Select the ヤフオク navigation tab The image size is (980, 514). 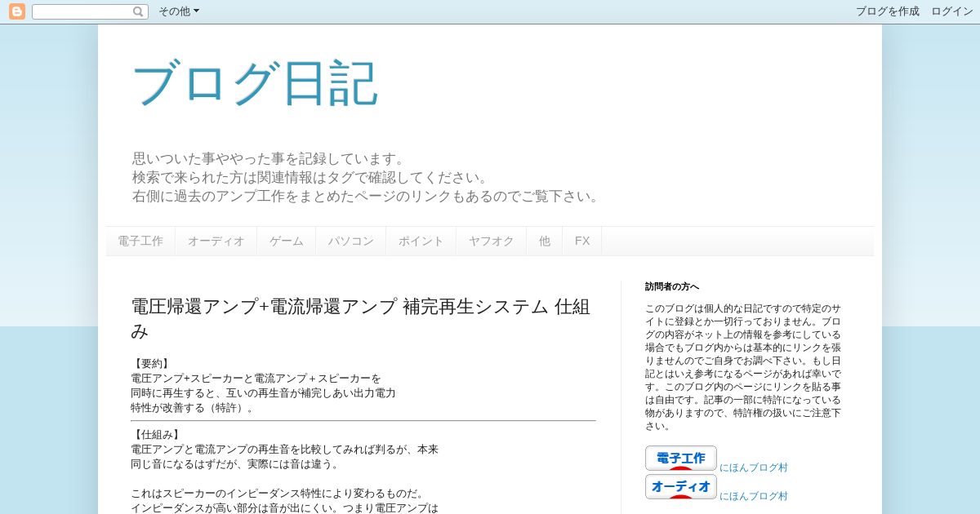(492, 241)
